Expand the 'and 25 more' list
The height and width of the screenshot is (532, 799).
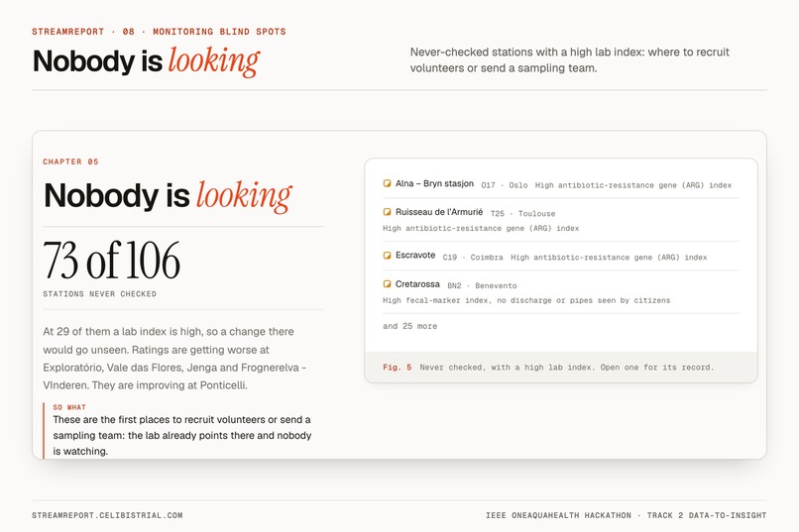[409, 326]
